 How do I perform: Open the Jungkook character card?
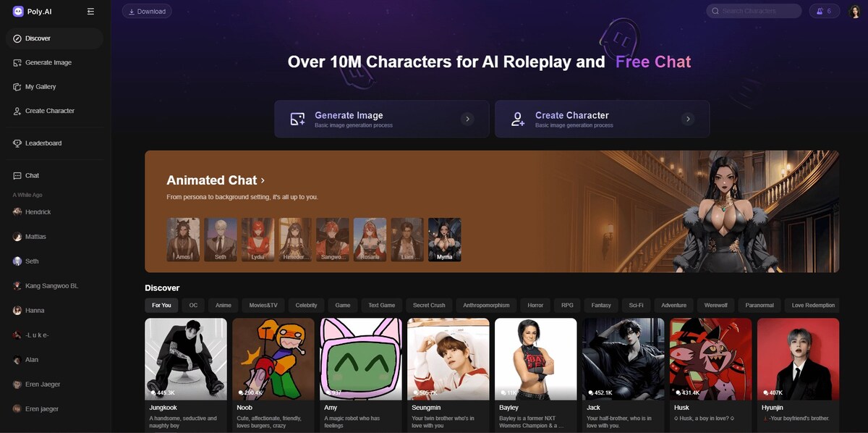[186, 374]
